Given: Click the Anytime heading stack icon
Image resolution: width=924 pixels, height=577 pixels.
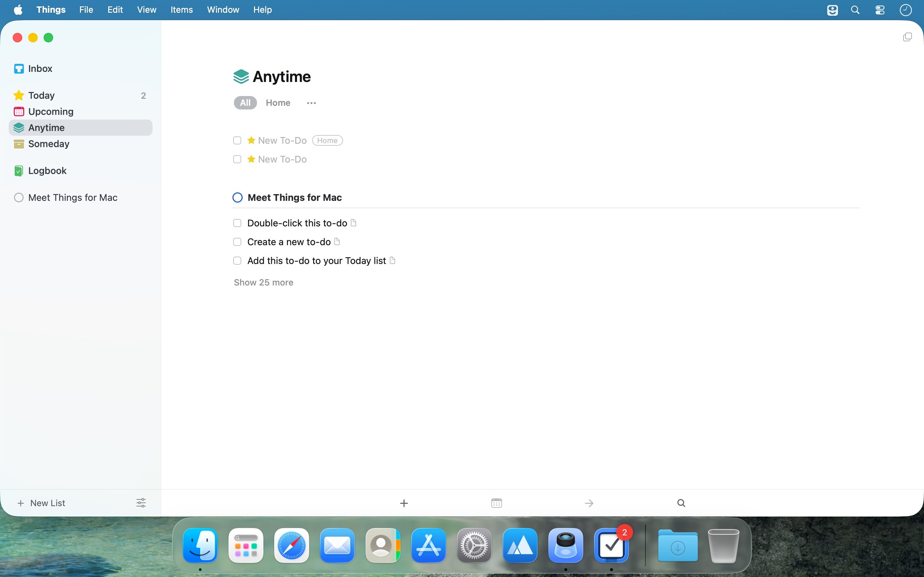Looking at the screenshot, I should coord(241,77).
